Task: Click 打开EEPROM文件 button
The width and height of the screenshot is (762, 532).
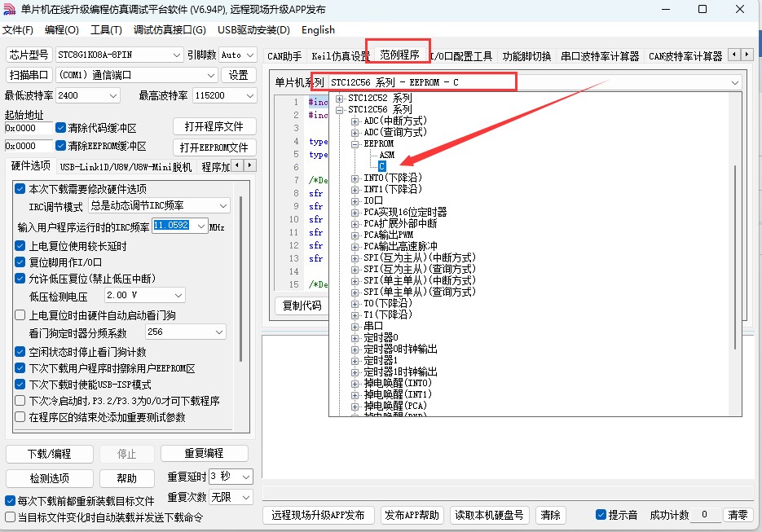Action: [x=214, y=147]
